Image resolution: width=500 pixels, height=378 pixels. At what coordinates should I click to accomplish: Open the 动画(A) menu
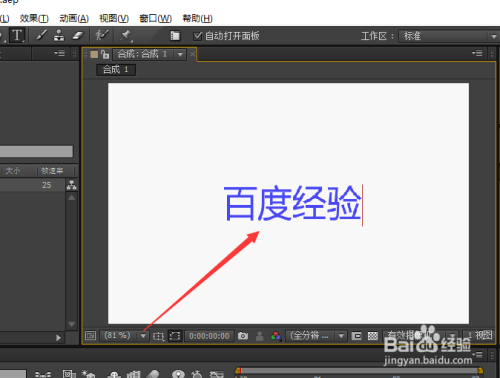pos(74,18)
